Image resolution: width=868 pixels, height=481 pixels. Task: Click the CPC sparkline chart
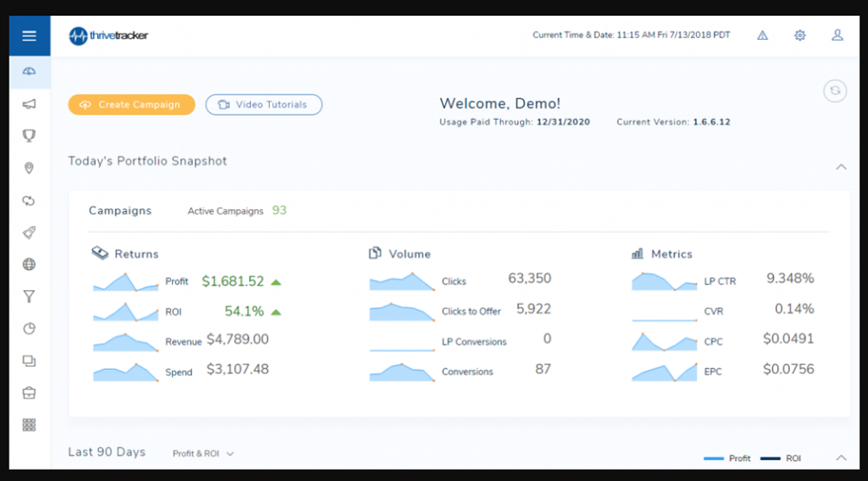click(x=664, y=341)
